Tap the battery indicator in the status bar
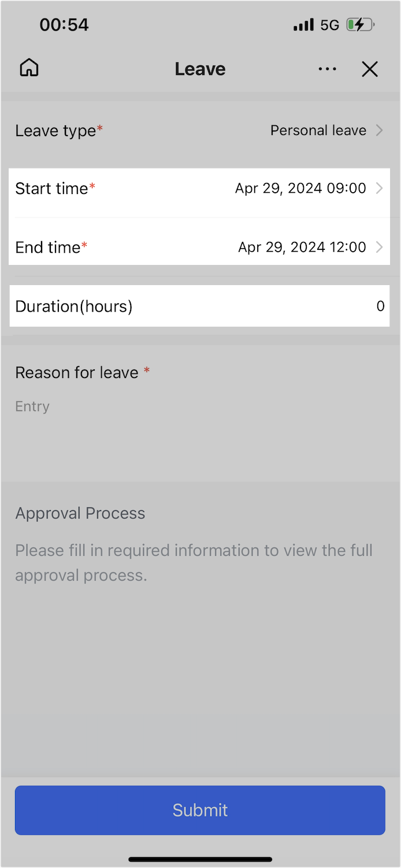Viewport: 401px width, 868px height. [359, 24]
